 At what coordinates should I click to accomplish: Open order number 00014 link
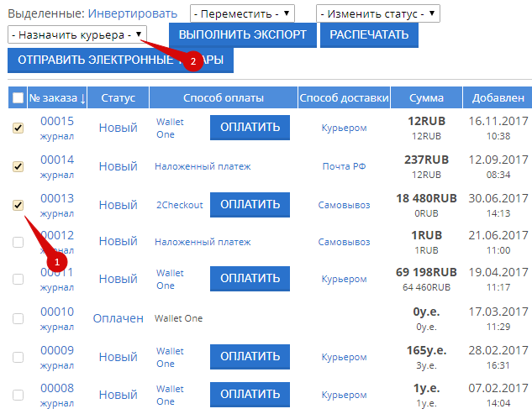pos(57,160)
